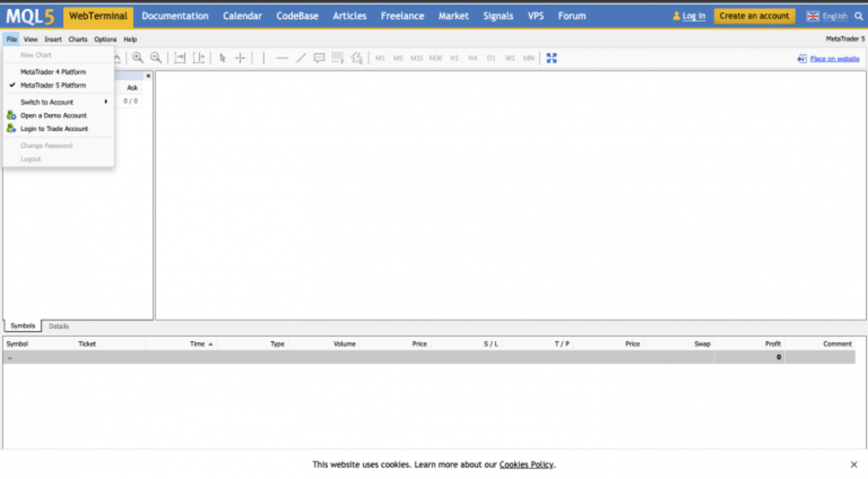Open the VPS section
Viewport: 868px width, 479px height.
(x=536, y=16)
